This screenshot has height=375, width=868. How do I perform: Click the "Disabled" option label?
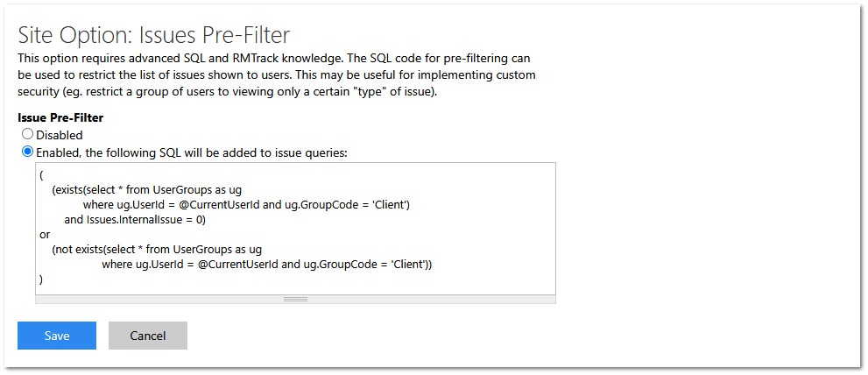pyautogui.click(x=60, y=135)
